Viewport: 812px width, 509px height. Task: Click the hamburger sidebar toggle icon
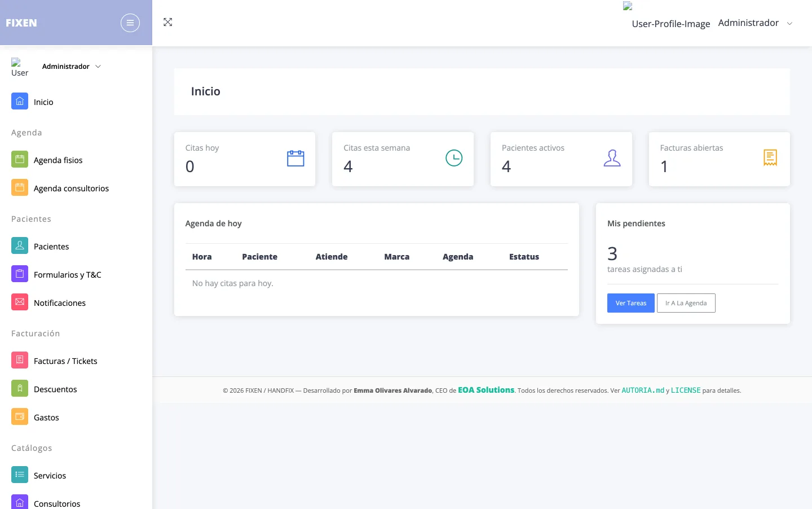coord(130,23)
